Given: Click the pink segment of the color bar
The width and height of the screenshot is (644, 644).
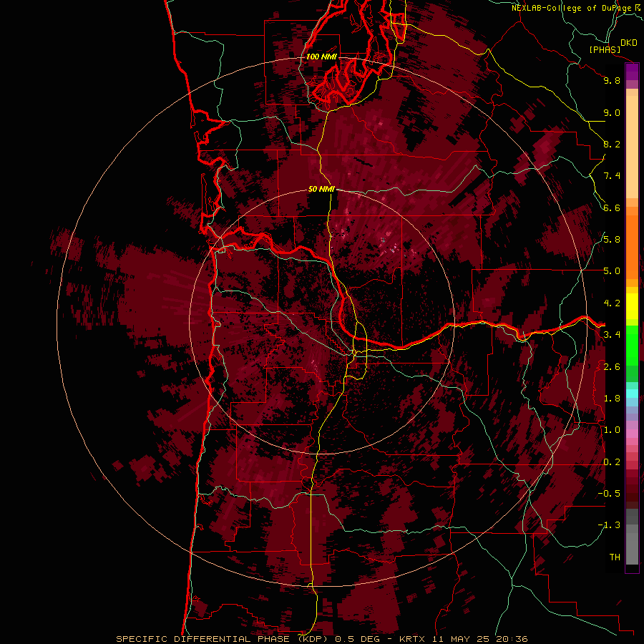Looking at the screenshot, I should [x=632, y=434].
